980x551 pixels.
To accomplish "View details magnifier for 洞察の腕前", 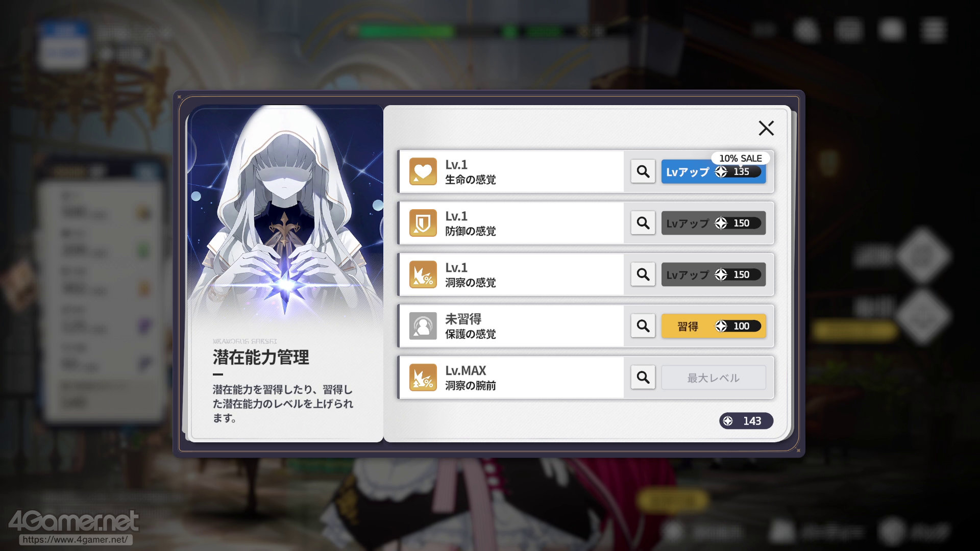I will tap(643, 378).
